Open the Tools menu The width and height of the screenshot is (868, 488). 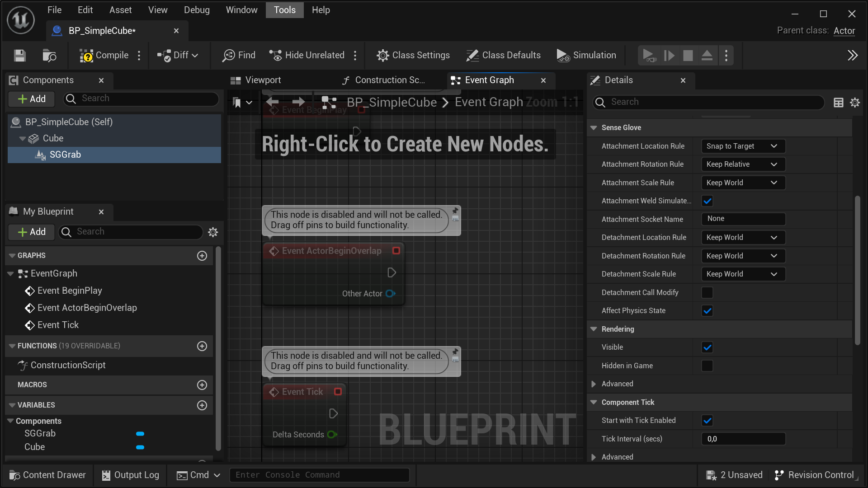pos(284,10)
